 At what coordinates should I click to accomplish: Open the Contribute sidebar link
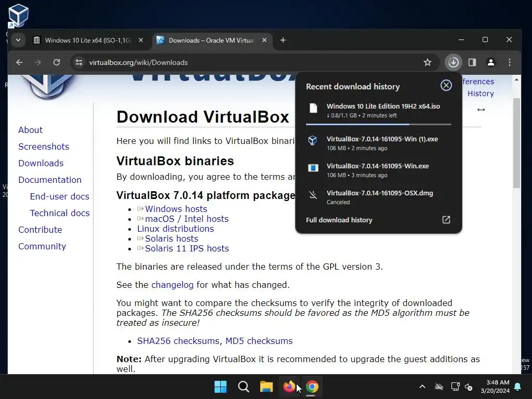pyautogui.click(x=40, y=230)
